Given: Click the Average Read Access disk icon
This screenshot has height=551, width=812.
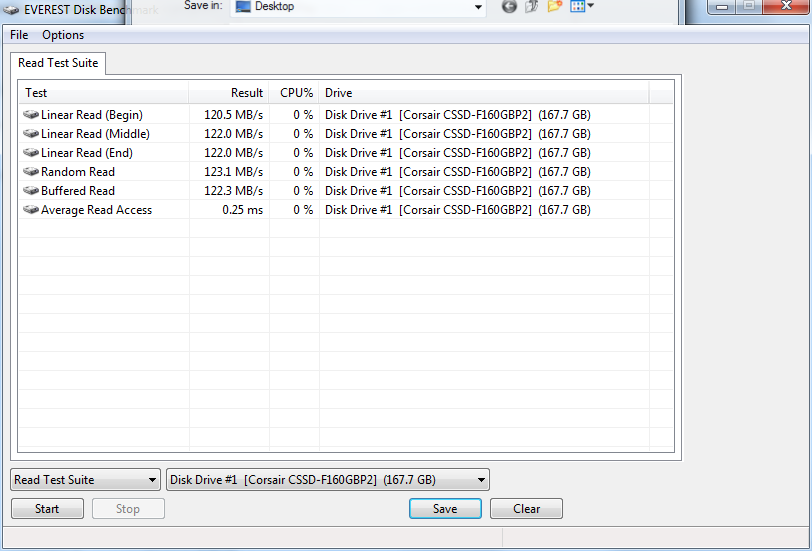Looking at the screenshot, I should tap(31, 210).
